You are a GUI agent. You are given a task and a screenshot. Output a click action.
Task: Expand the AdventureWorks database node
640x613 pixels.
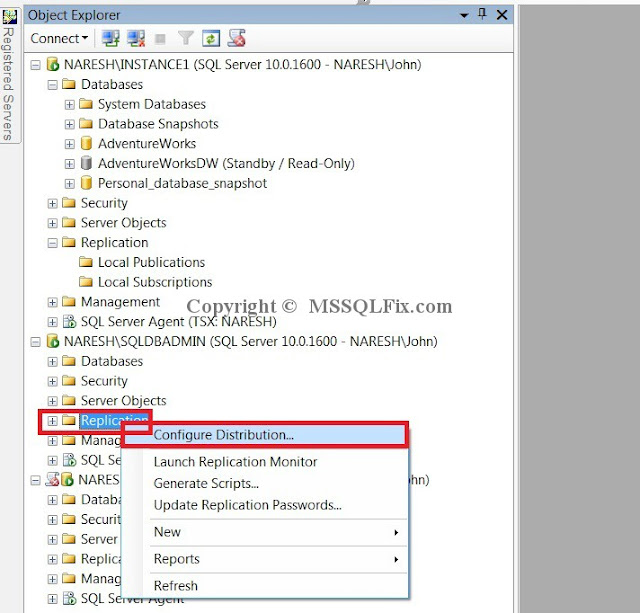pyautogui.click(x=69, y=144)
